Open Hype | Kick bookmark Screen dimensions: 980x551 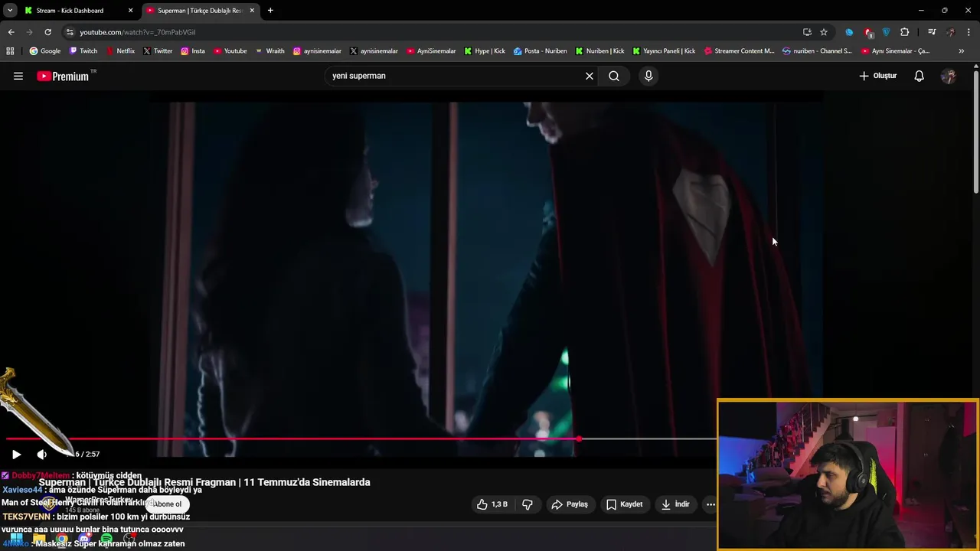(485, 51)
